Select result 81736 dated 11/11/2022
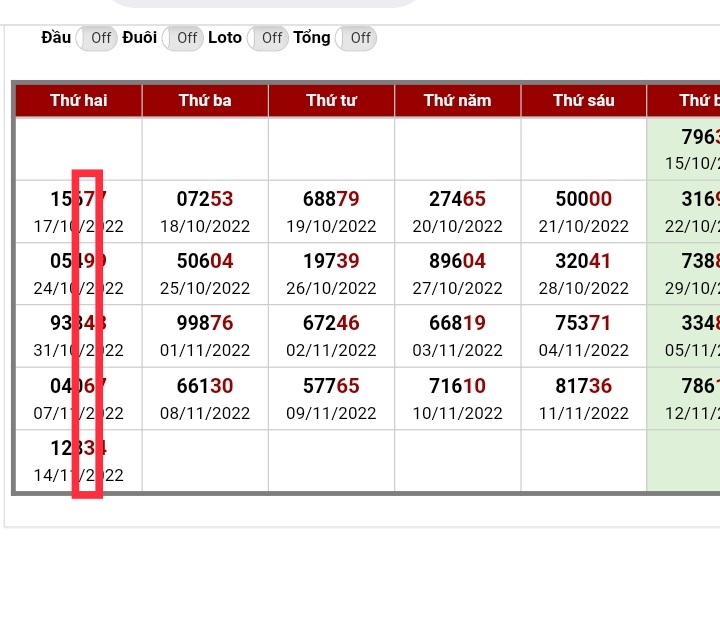This screenshot has height=629, width=720. click(583, 386)
